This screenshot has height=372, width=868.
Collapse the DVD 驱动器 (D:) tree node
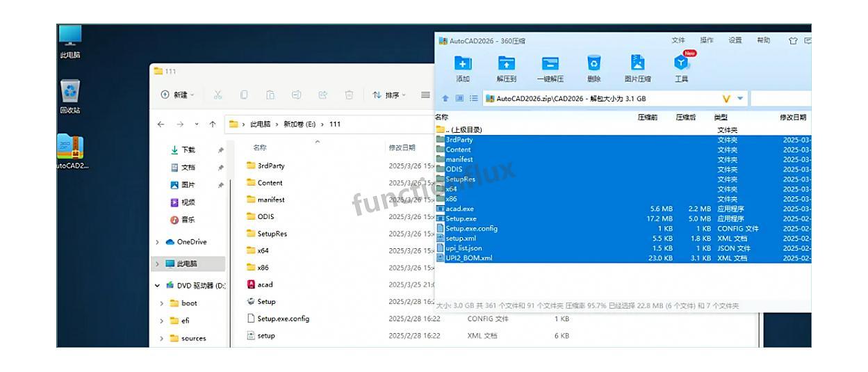[158, 286]
